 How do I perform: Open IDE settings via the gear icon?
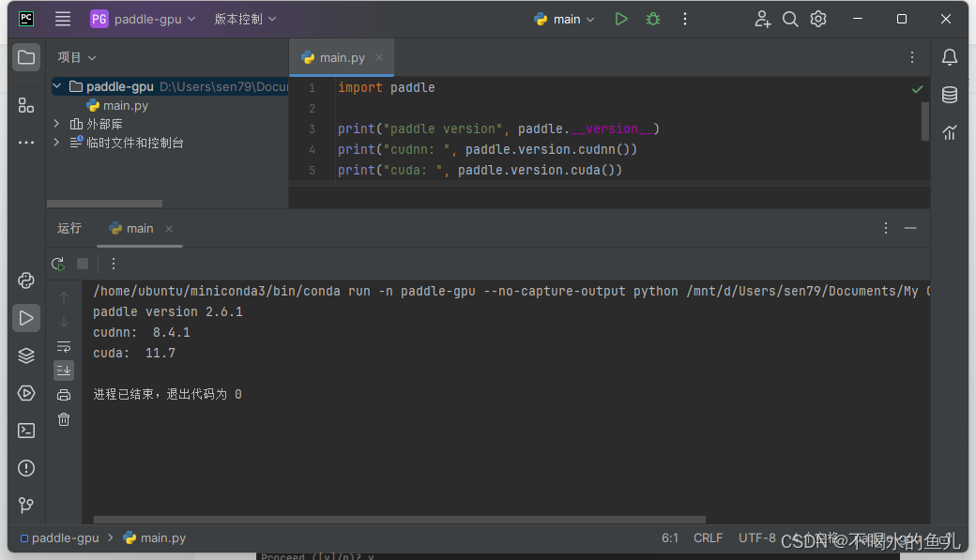pos(817,18)
